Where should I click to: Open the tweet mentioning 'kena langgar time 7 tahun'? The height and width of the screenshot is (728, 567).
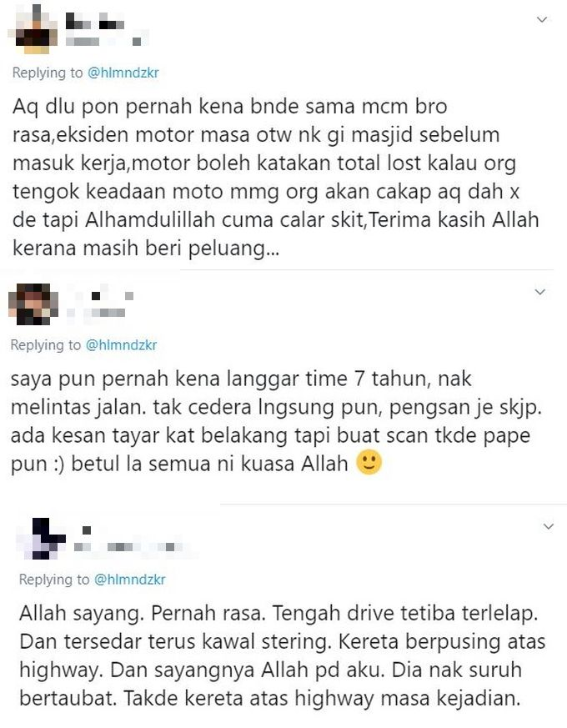(x=276, y=421)
